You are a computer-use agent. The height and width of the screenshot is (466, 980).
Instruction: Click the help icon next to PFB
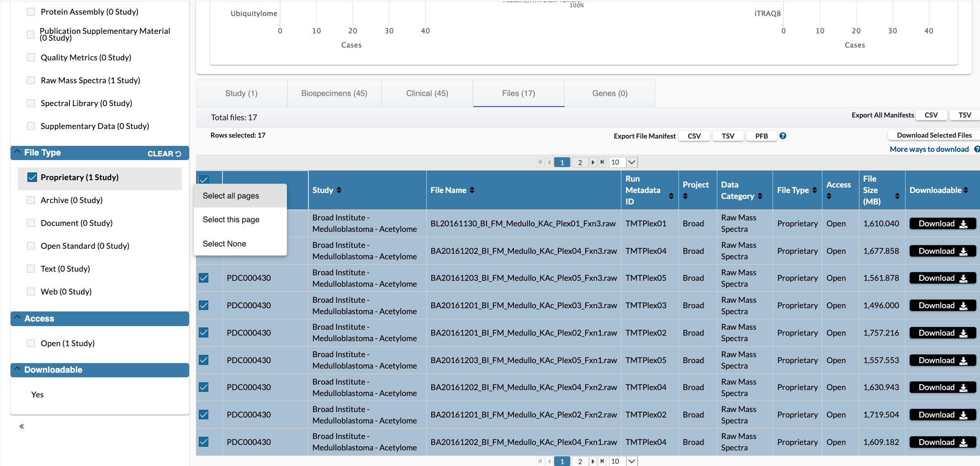click(783, 136)
